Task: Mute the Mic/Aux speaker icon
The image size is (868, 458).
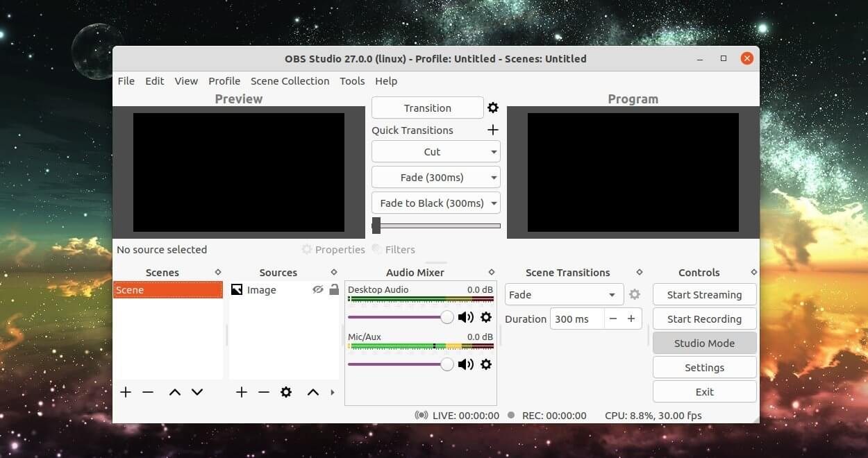Action: [466, 364]
